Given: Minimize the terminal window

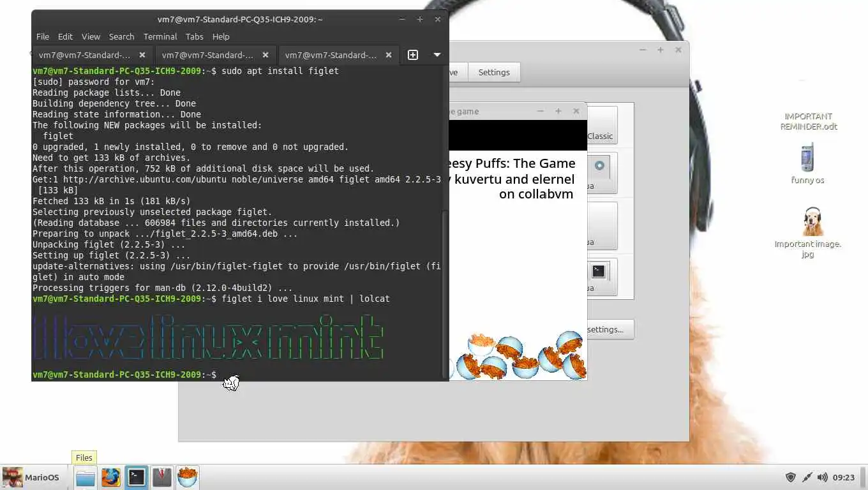Looking at the screenshot, I should click(402, 19).
